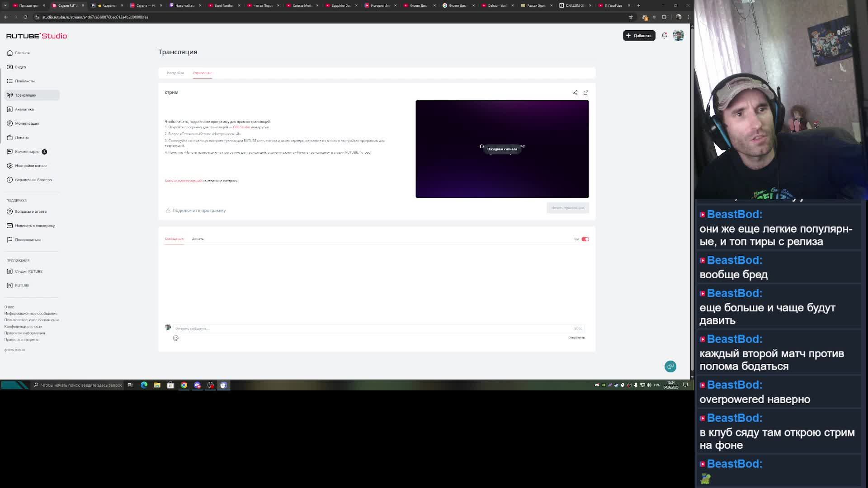Click the Добавить button

(x=639, y=35)
